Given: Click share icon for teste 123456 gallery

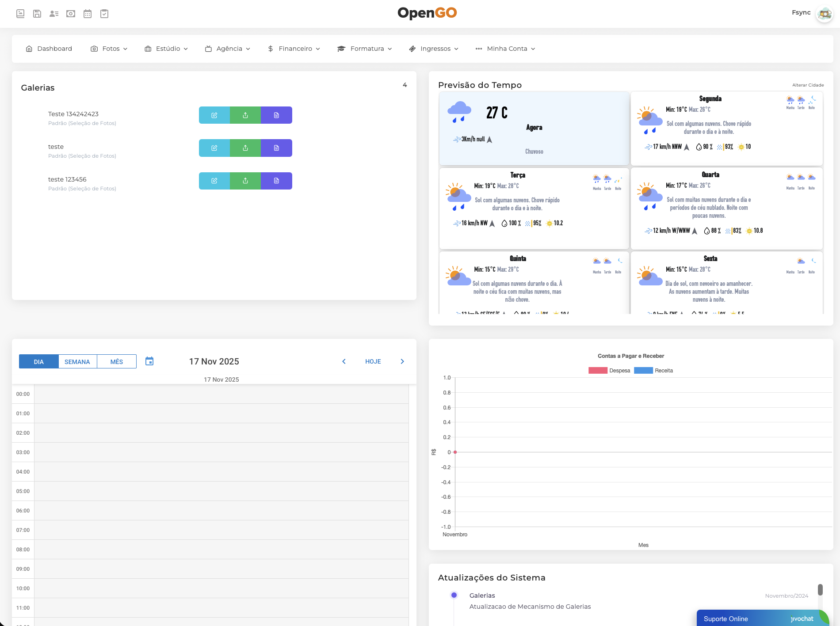Looking at the screenshot, I should (245, 181).
